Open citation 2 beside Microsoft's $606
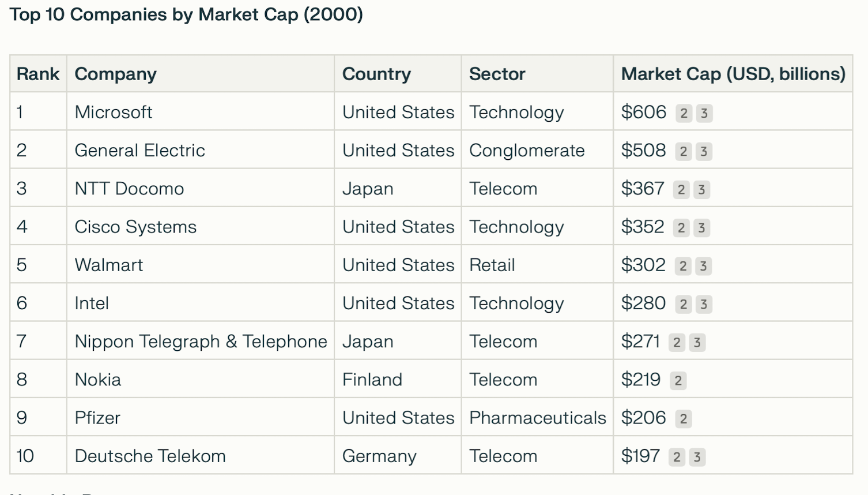Image resolution: width=868 pixels, height=495 pixels. point(684,113)
